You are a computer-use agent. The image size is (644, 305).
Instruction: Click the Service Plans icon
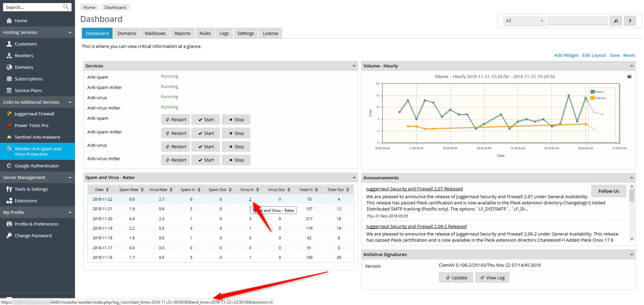coord(9,90)
